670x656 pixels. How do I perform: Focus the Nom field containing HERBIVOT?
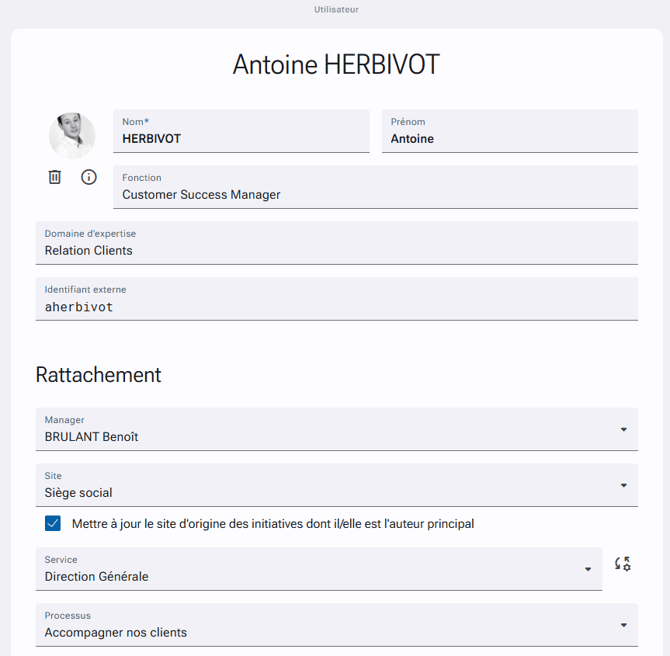(241, 131)
